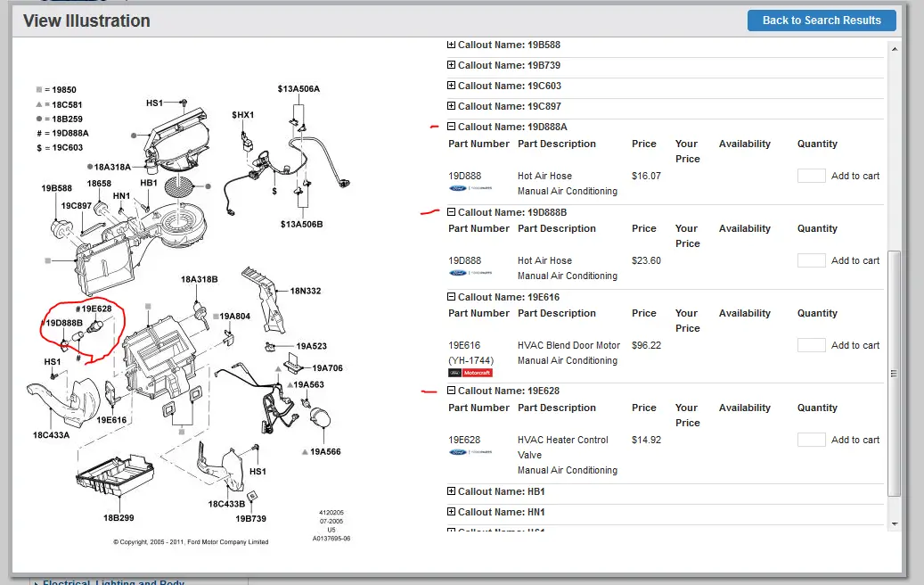Click legend entry '$ = 19C603'

point(60,148)
